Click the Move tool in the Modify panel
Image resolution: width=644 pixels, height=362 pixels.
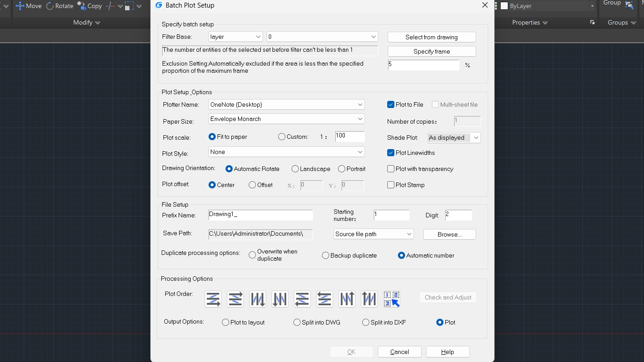pyautogui.click(x=28, y=6)
